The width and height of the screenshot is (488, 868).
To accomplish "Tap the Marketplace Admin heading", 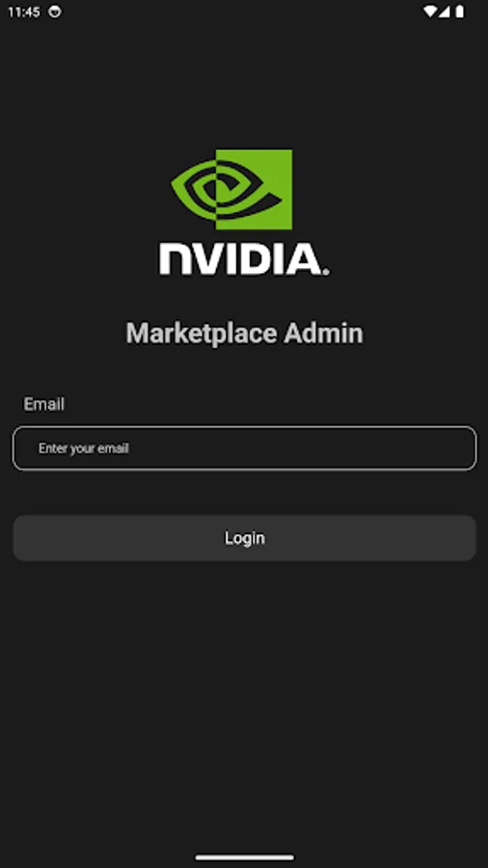I will (x=244, y=334).
